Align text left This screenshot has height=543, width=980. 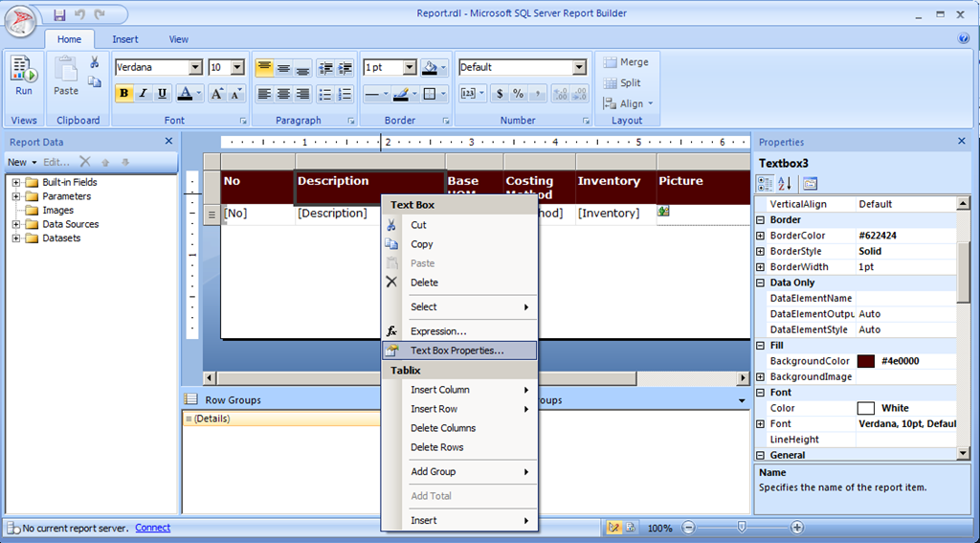click(264, 94)
